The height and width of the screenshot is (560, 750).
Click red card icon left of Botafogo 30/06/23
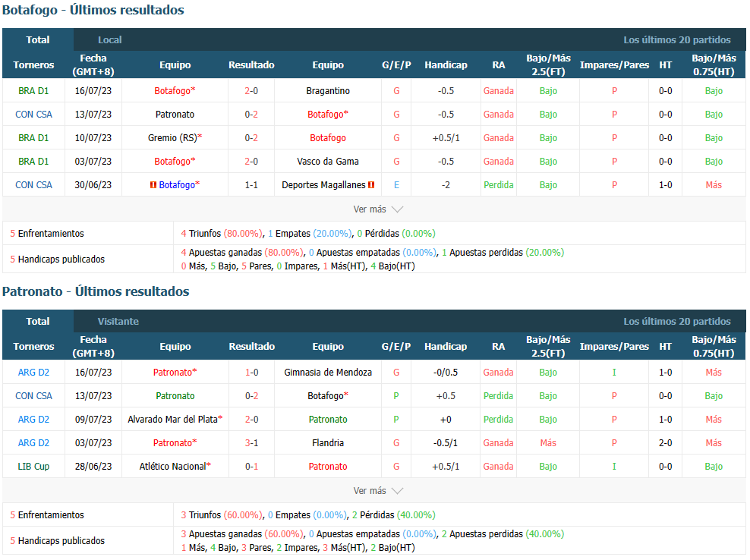153,185
